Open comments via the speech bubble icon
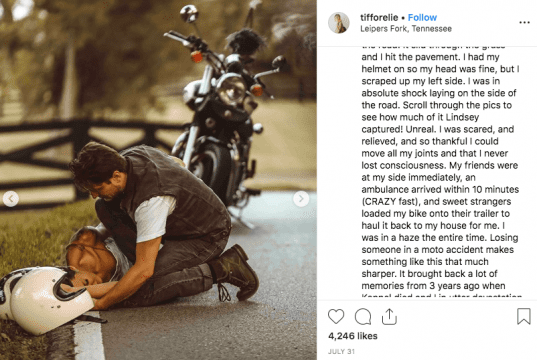The width and height of the screenshot is (537, 360). coord(363,316)
